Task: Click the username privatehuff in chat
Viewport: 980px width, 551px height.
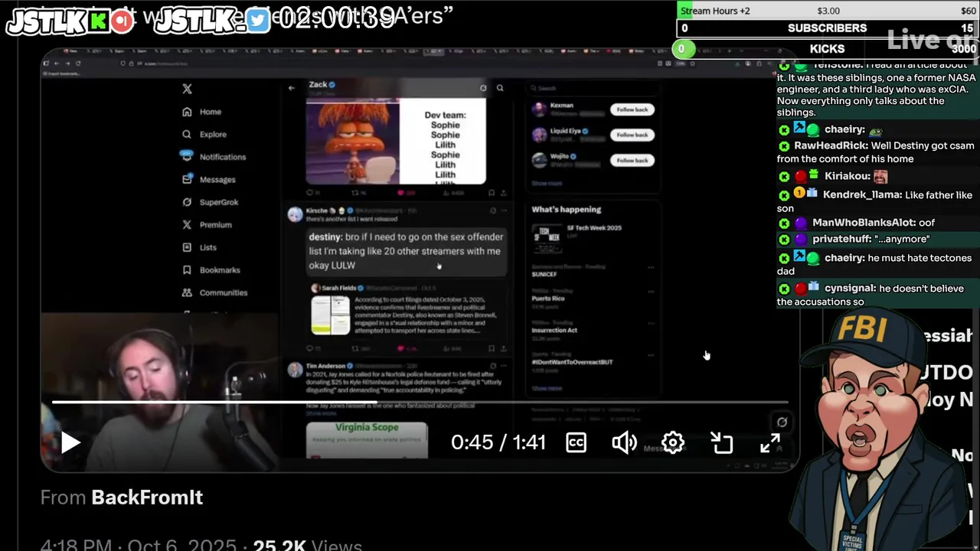Action: [x=841, y=240]
